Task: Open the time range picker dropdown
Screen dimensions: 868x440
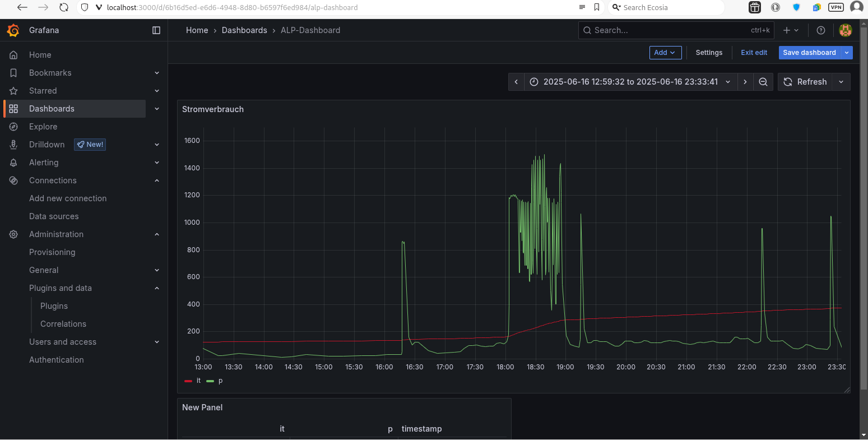Action: coord(630,82)
